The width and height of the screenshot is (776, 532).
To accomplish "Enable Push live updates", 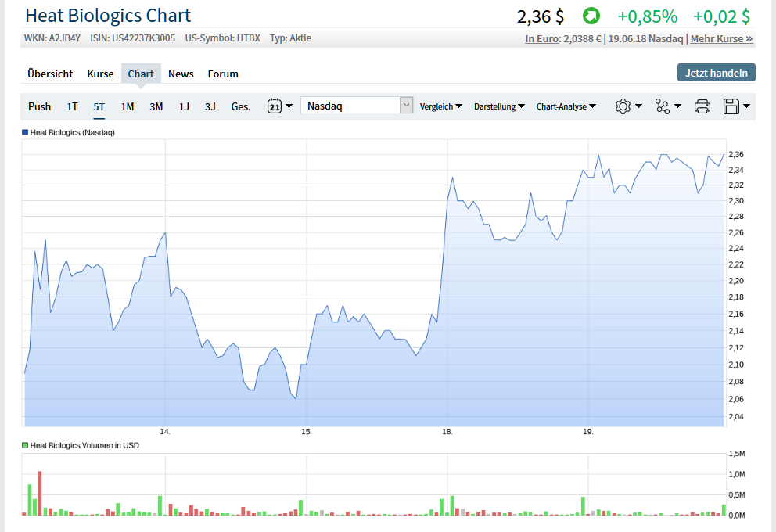I will point(39,106).
